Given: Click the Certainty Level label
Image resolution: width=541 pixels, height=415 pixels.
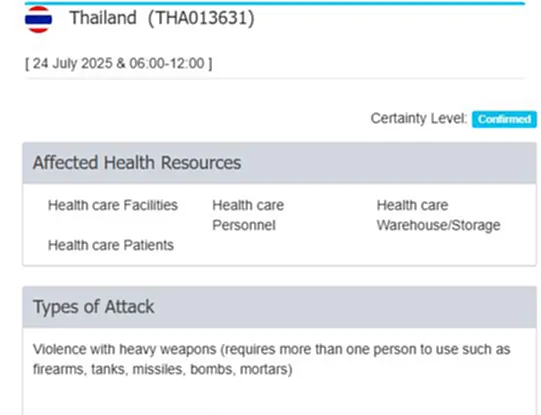Looking at the screenshot, I should click(419, 118).
